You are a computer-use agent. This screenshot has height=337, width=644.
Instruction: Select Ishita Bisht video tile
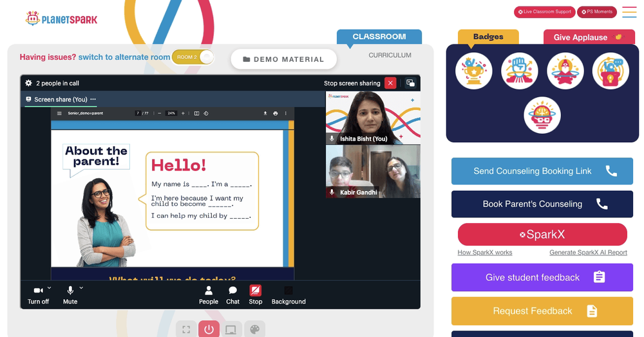click(x=373, y=118)
